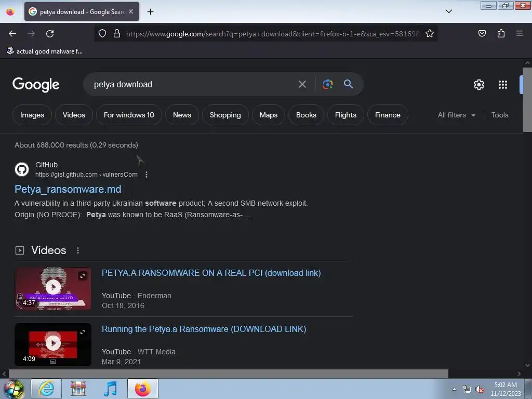The height and width of the screenshot is (399, 532).
Task: Bookmark this page with the star icon
Action: tap(430, 34)
